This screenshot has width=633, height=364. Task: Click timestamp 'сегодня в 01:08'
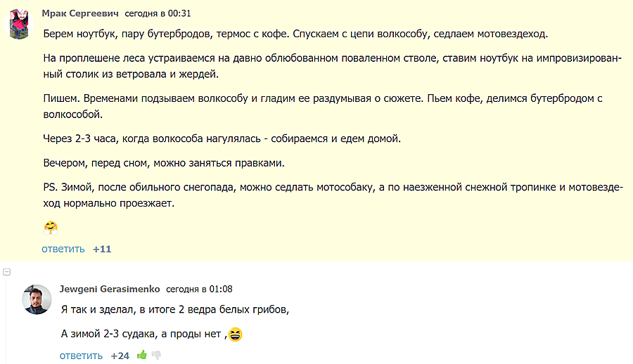point(199,289)
